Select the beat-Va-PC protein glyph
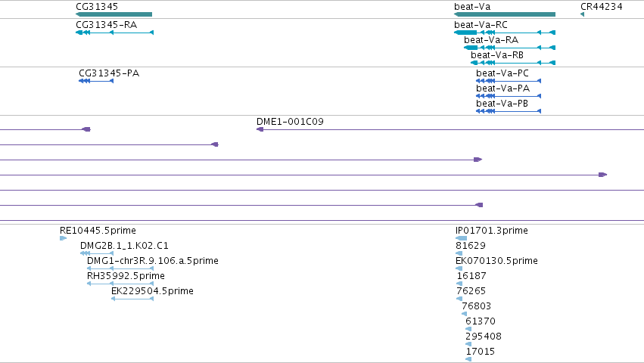This screenshot has width=644, height=363. pyautogui.click(x=509, y=81)
